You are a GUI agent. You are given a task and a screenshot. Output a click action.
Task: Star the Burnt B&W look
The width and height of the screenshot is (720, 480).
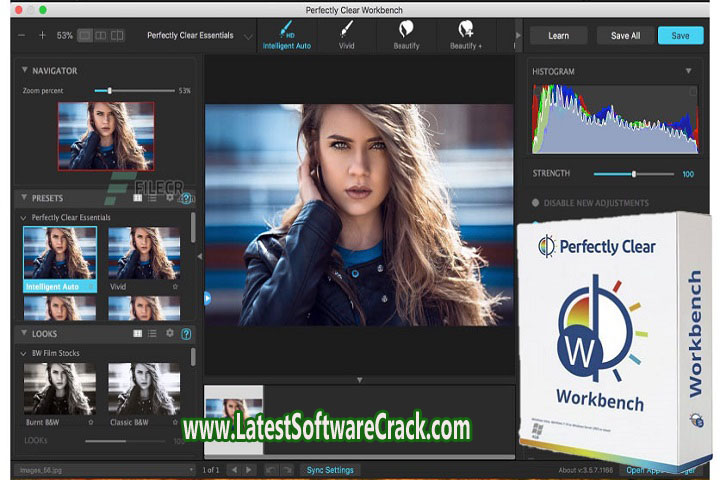[x=92, y=422]
